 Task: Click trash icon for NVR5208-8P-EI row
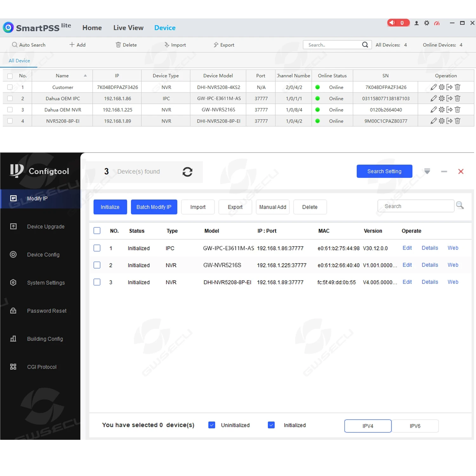coord(457,121)
